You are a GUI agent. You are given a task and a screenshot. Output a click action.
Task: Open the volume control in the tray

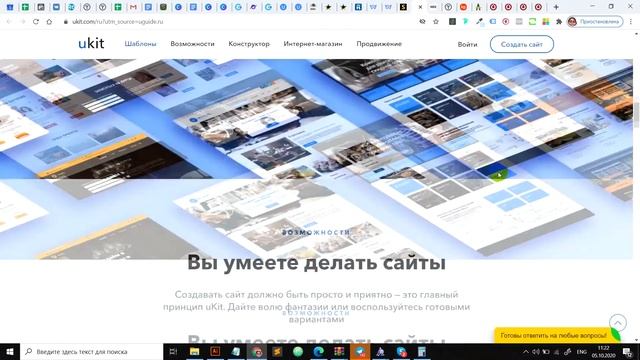pos(536,352)
